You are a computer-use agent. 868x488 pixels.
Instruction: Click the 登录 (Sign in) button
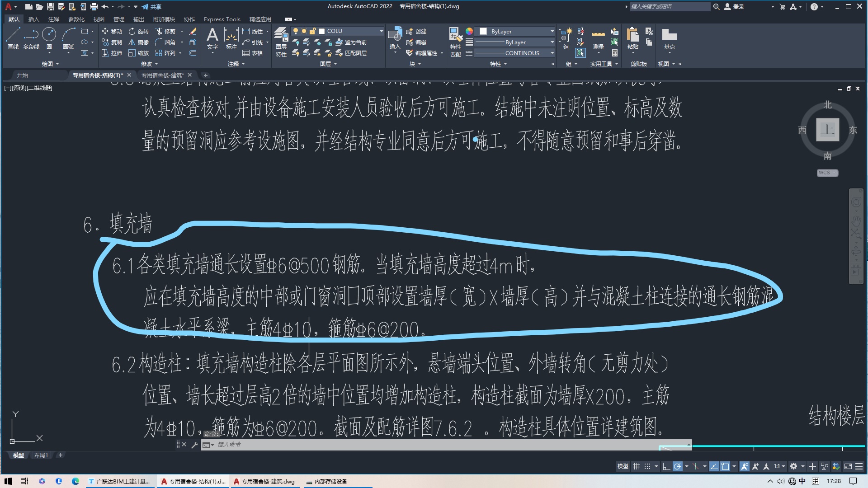734,7
